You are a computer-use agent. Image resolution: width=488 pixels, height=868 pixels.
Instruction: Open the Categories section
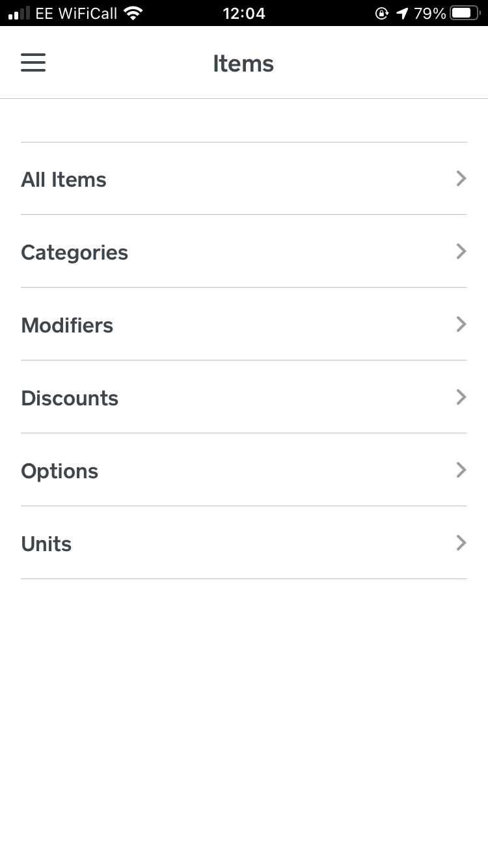click(244, 252)
